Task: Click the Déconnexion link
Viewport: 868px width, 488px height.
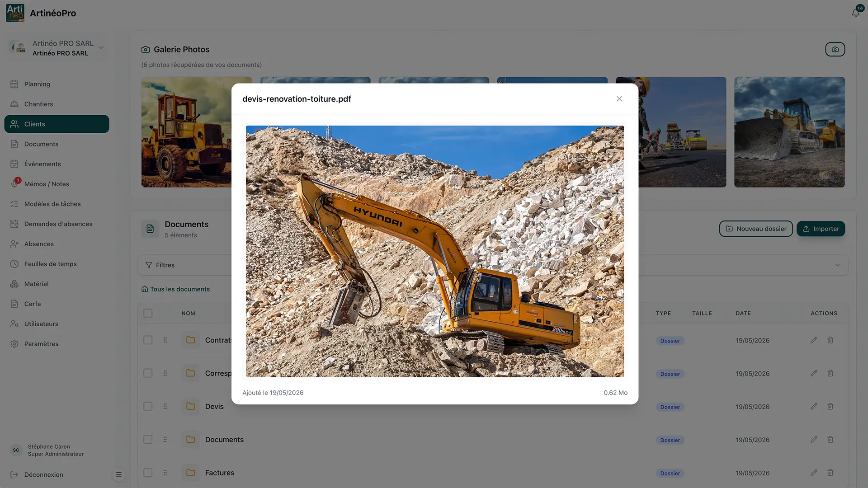Action: coord(37,475)
